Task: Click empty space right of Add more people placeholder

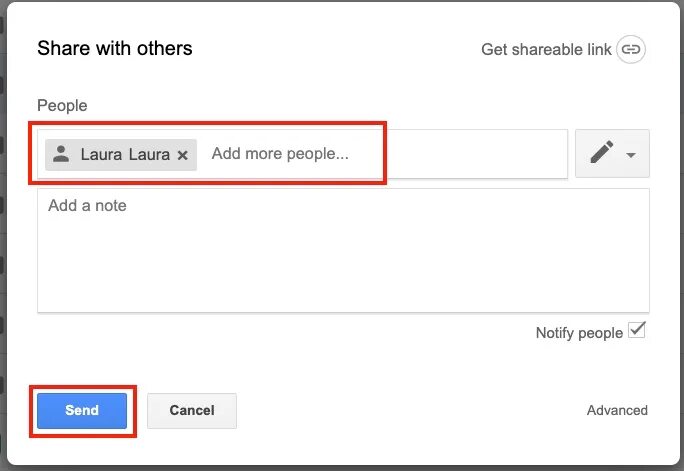Action: coord(470,154)
